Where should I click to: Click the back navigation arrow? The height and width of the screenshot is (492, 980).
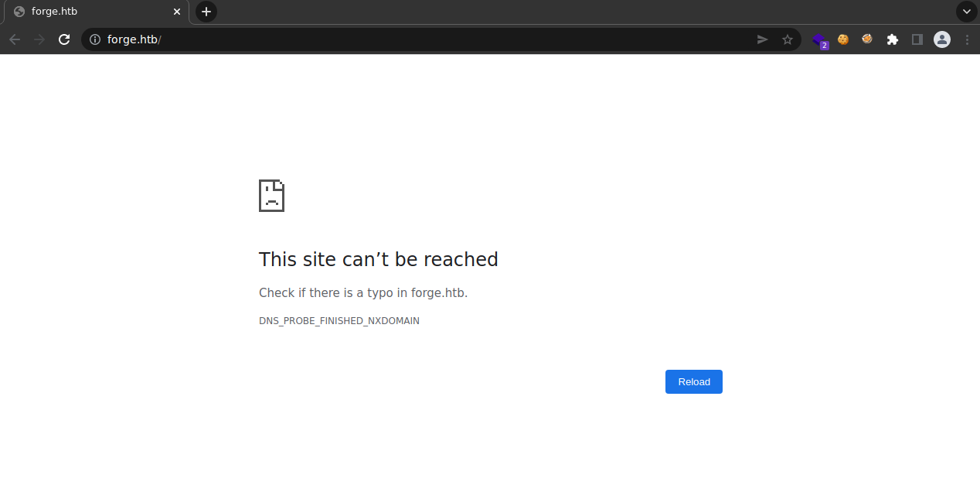click(15, 39)
